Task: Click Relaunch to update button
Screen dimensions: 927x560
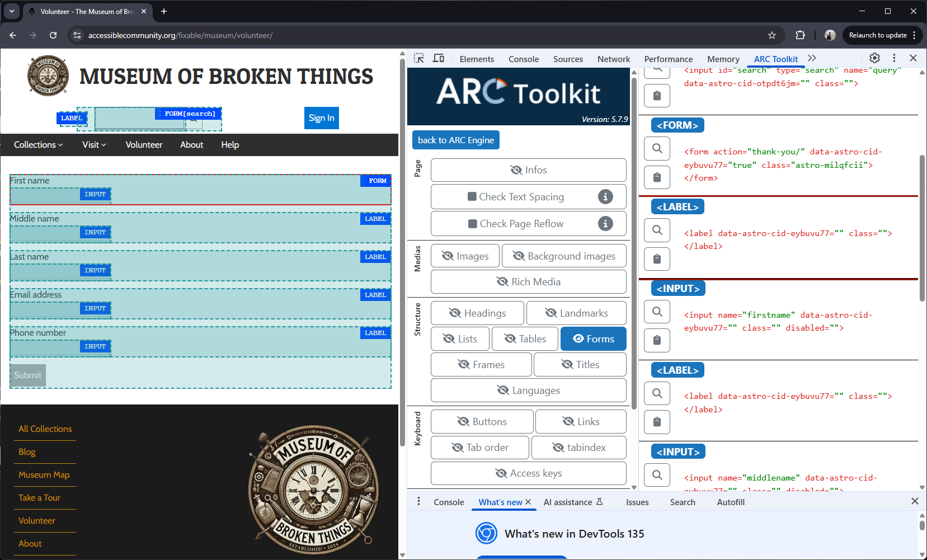Action: tap(882, 35)
